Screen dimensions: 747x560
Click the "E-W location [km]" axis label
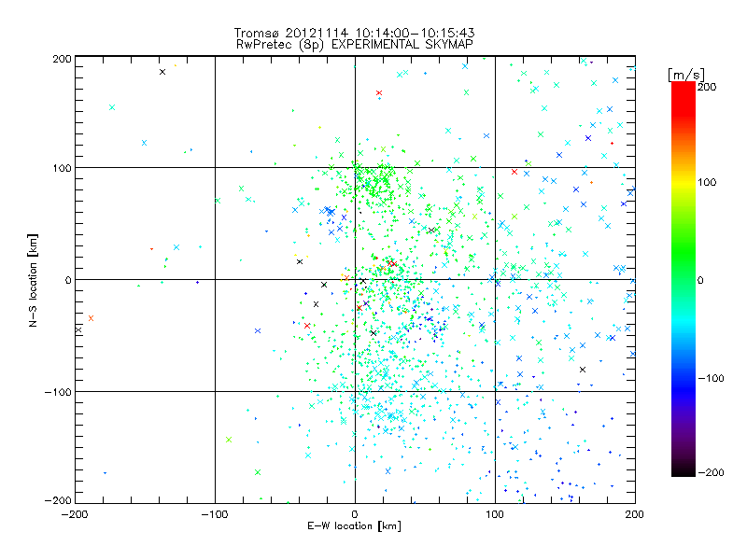point(354,526)
